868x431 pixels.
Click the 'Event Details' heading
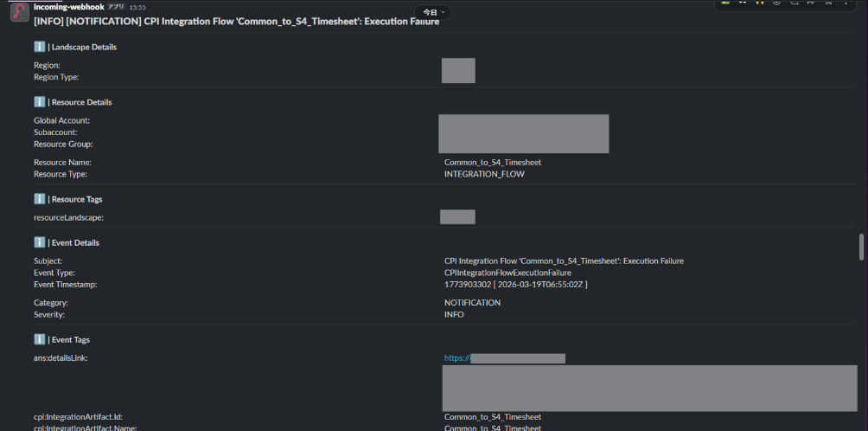pos(75,243)
